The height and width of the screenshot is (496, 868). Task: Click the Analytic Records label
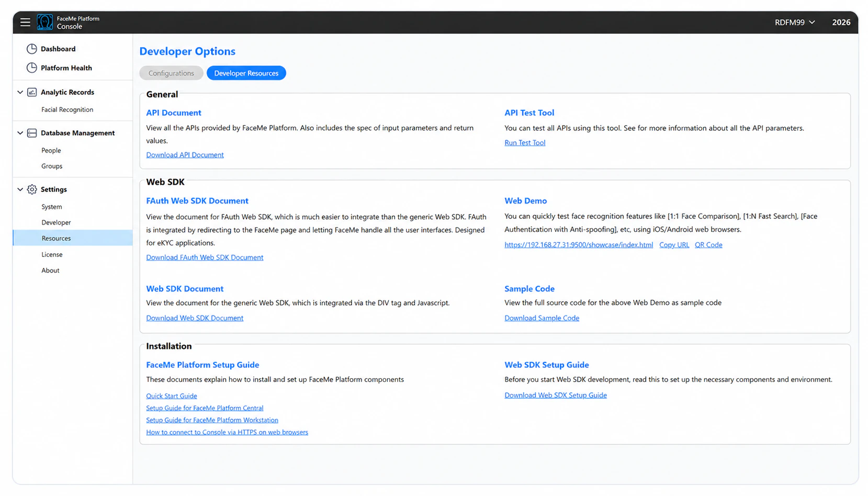tap(67, 92)
